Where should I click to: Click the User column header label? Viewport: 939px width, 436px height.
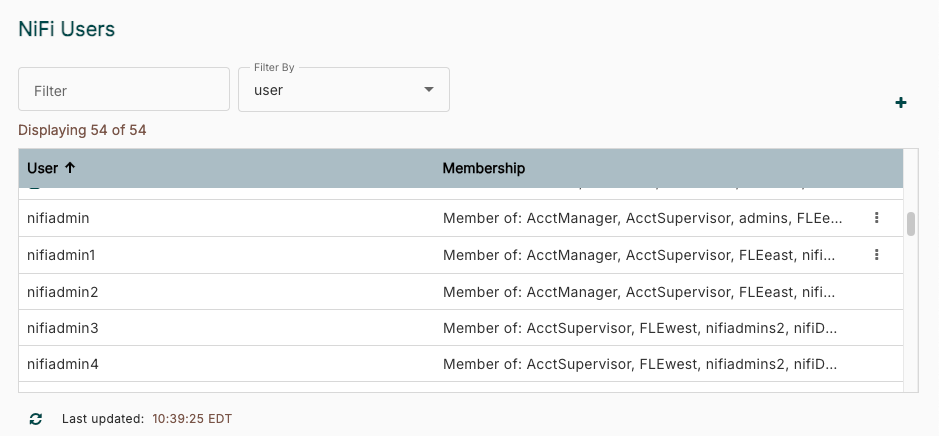(x=42, y=168)
